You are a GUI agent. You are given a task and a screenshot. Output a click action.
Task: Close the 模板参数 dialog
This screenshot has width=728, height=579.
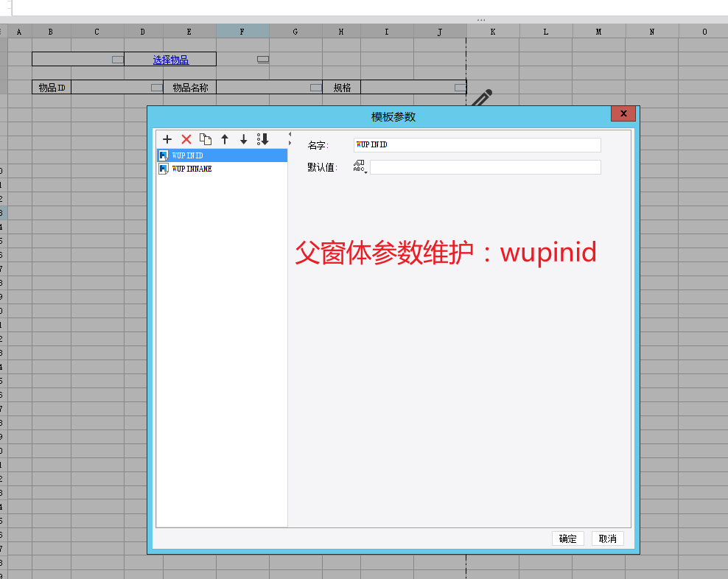click(623, 113)
